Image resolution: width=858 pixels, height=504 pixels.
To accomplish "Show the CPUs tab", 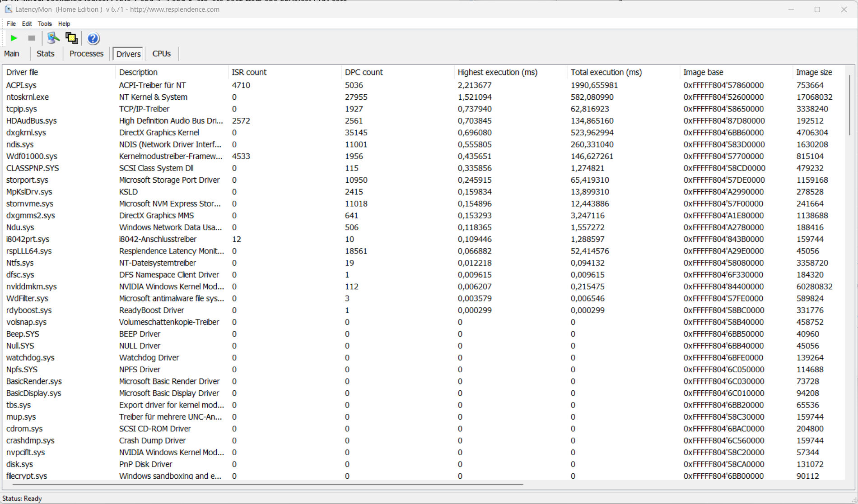I will pyautogui.click(x=161, y=54).
